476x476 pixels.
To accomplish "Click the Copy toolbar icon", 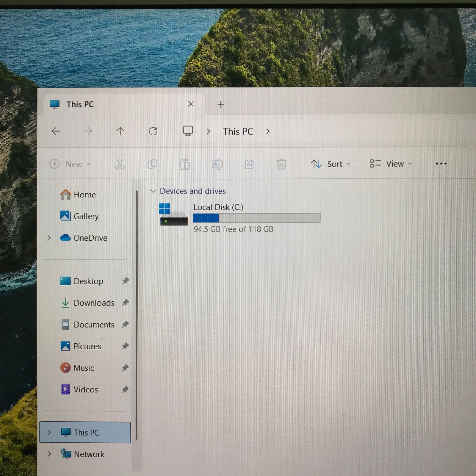I will pyautogui.click(x=152, y=164).
